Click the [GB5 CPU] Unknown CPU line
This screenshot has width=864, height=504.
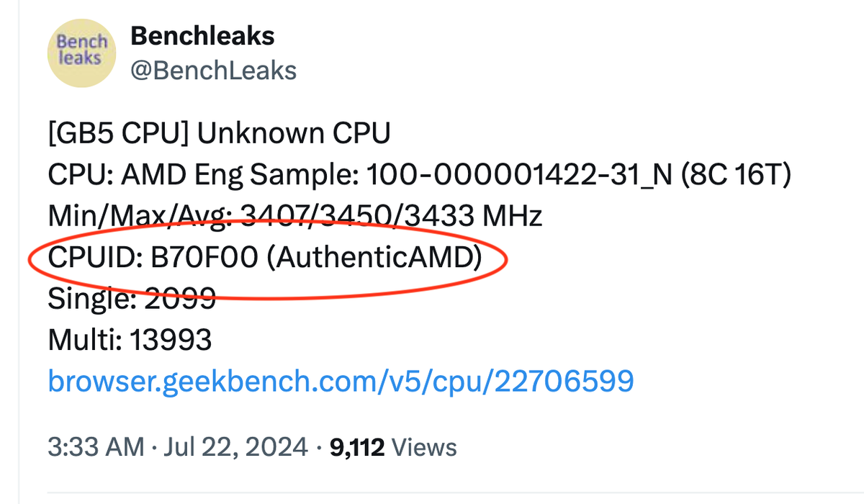pos(219,133)
